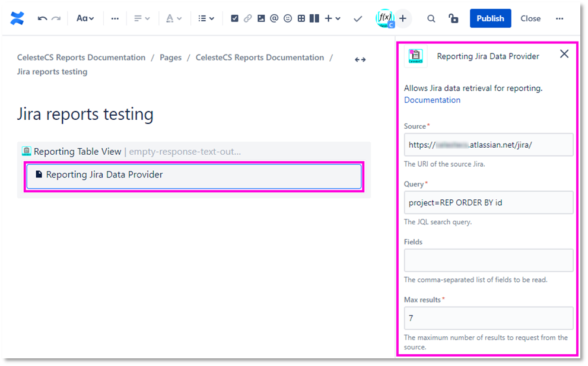Image resolution: width=588 pixels, height=366 pixels.
Task: Open the Jira reports testing breadcrumb
Action: coord(52,72)
